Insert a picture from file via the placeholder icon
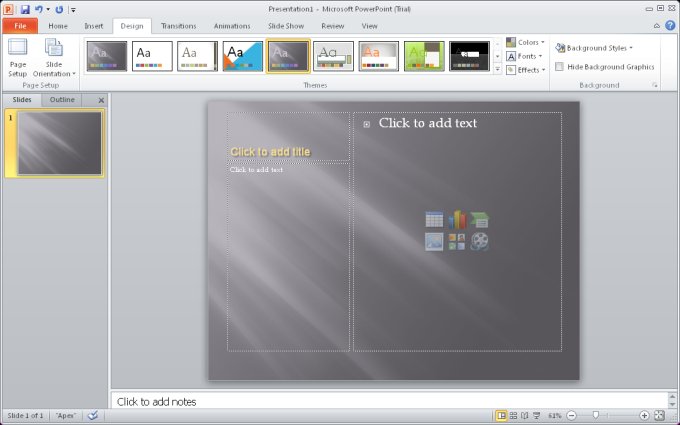The width and height of the screenshot is (680, 425). click(434, 242)
